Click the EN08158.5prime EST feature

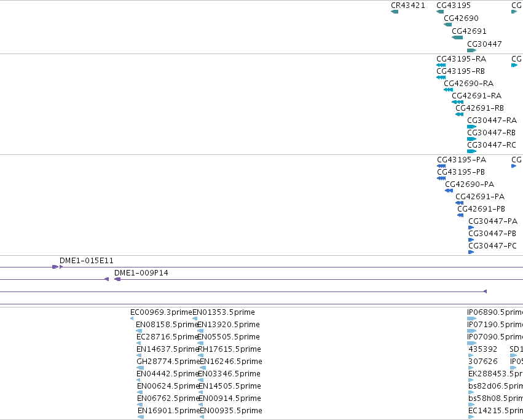[139, 331]
